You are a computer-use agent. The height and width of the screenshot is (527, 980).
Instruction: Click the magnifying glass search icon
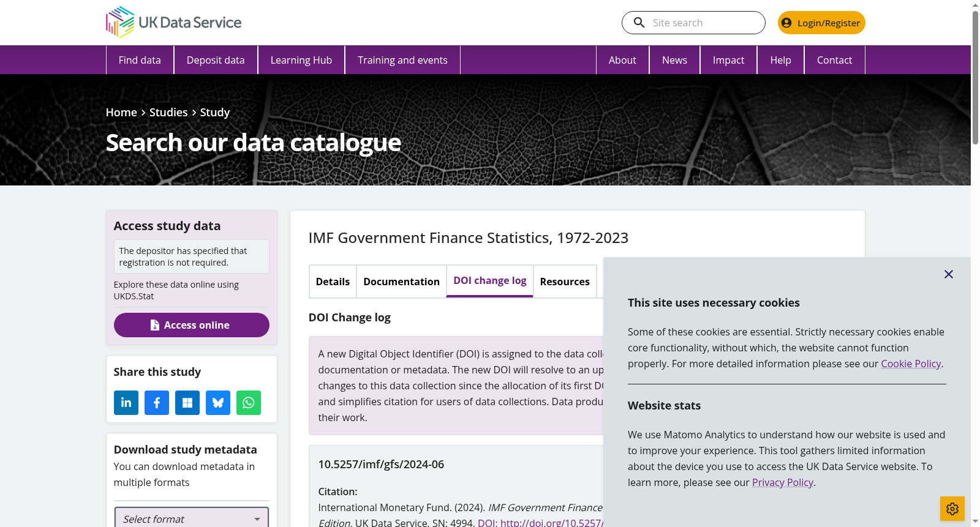[639, 23]
